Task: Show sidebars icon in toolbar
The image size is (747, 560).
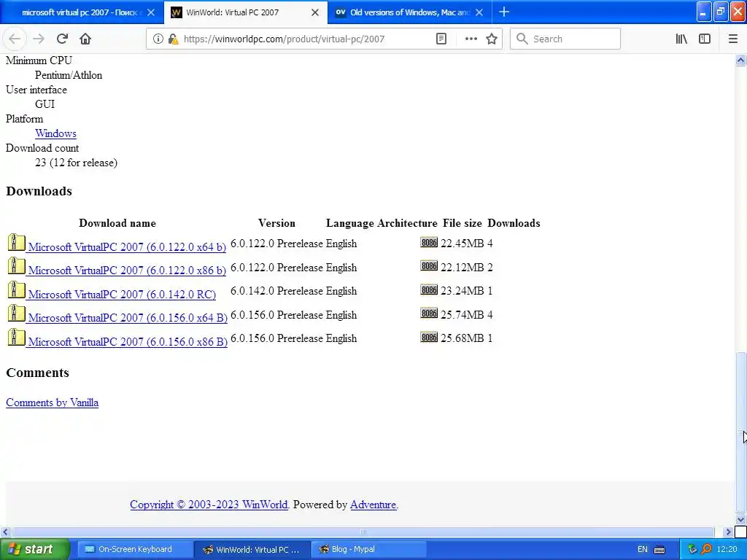Action: pyautogui.click(x=705, y=39)
